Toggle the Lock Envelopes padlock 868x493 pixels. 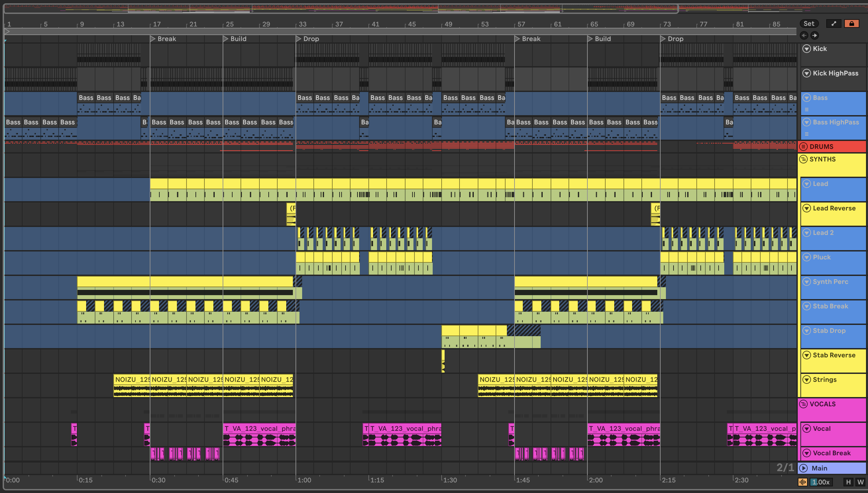[851, 23]
